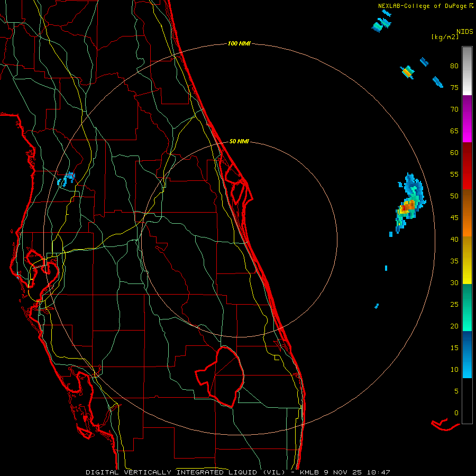Click the NIDS label above the scale

pos(464,32)
